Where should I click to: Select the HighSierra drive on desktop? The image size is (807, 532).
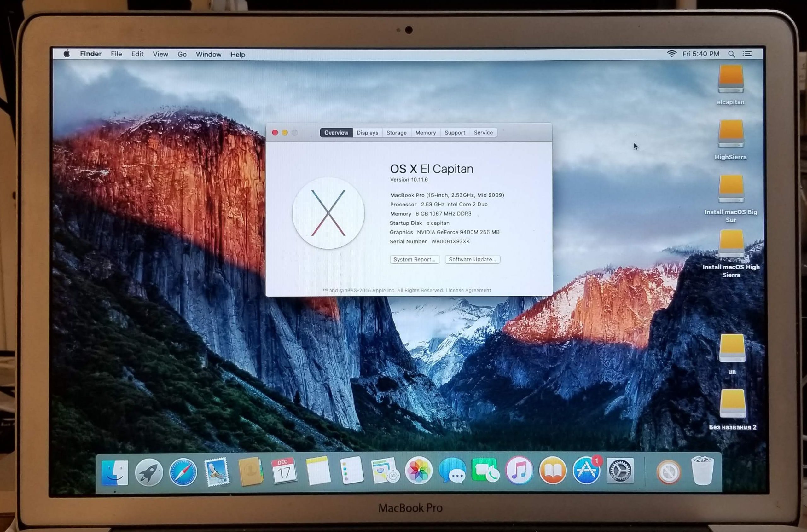tap(731, 134)
